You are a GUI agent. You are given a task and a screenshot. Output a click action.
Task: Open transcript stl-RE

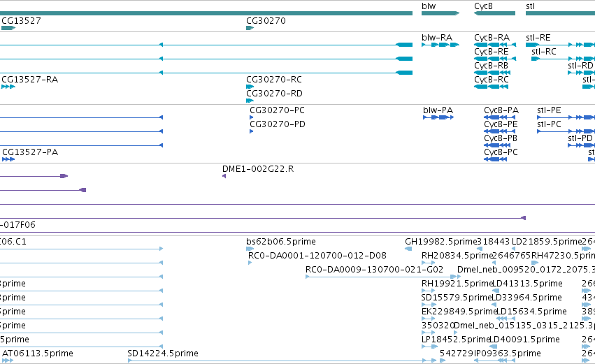point(538,38)
